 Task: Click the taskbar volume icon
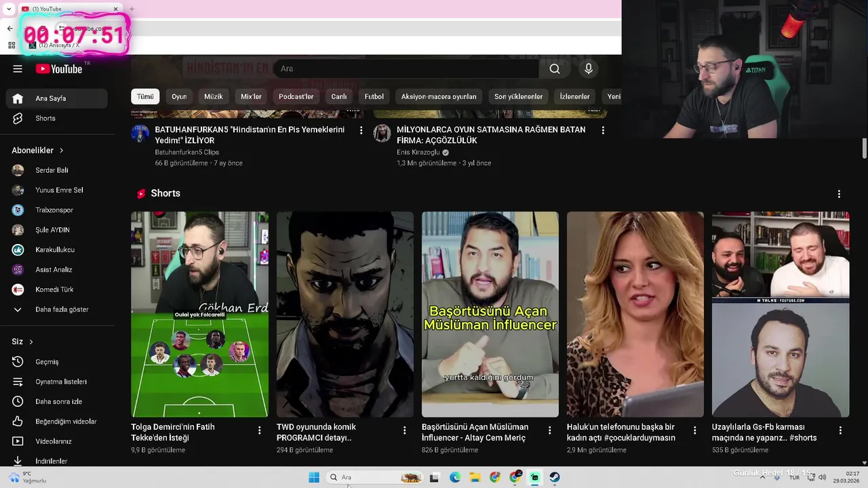click(x=823, y=477)
